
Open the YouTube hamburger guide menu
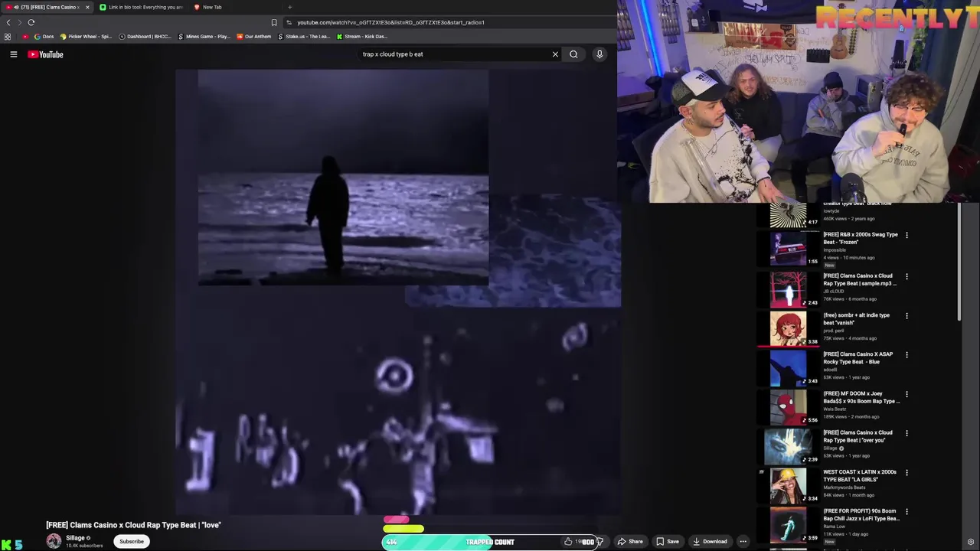tap(13, 54)
